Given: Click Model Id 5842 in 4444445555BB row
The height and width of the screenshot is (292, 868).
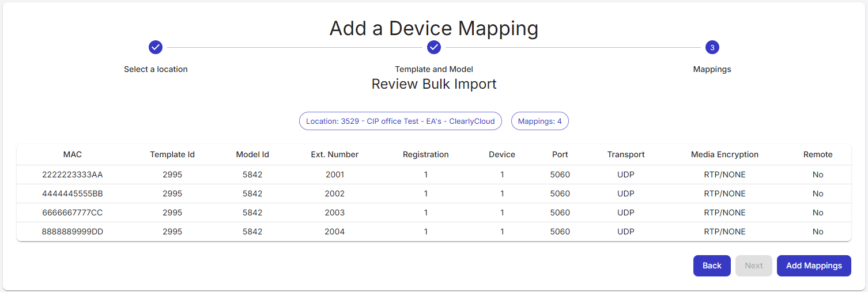Looking at the screenshot, I should tap(252, 194).
